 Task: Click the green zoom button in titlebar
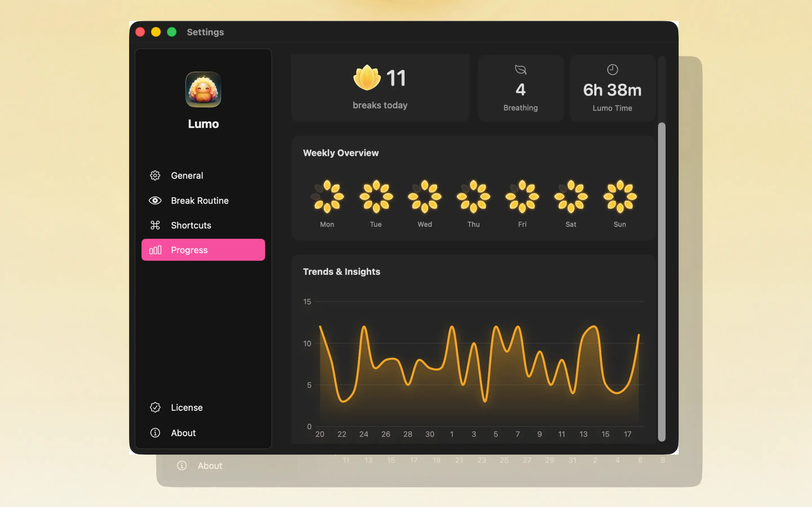[x=172, y=32]
